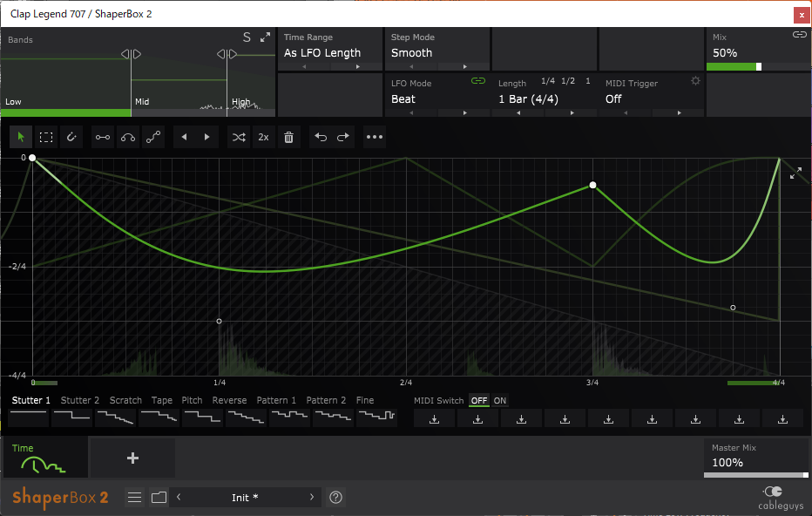Shift the waveform left
The height and width of the screenshot is (516, 812).
[x=185, y=137]
